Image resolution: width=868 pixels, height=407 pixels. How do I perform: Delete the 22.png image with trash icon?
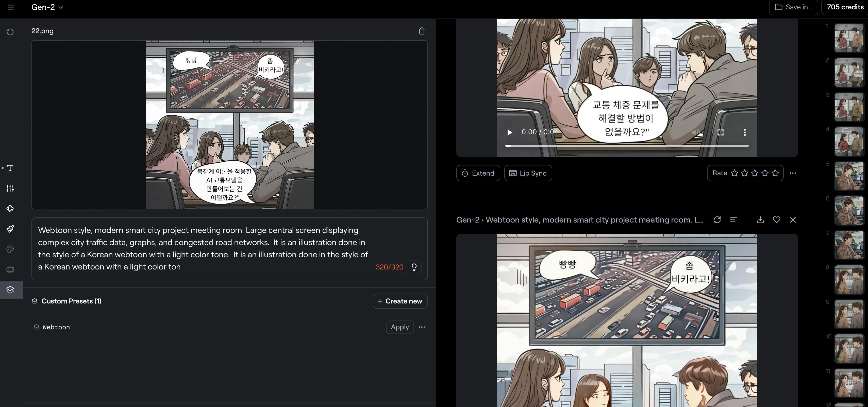pyautogui.click(x=422, y=31)
